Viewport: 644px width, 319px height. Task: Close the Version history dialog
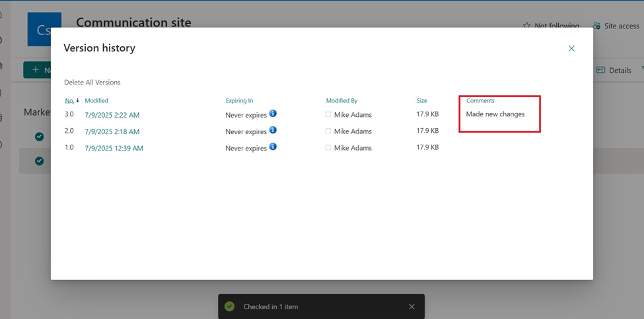[x=571, y=48]
